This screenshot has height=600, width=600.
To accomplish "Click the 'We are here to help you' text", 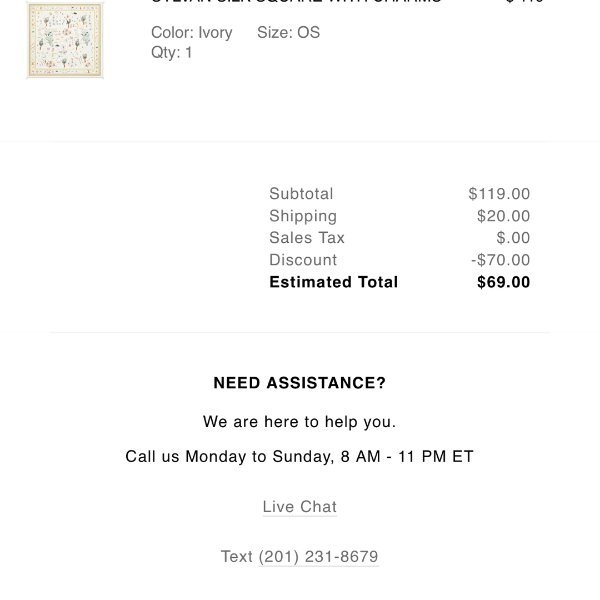I will tap(299, 422).
